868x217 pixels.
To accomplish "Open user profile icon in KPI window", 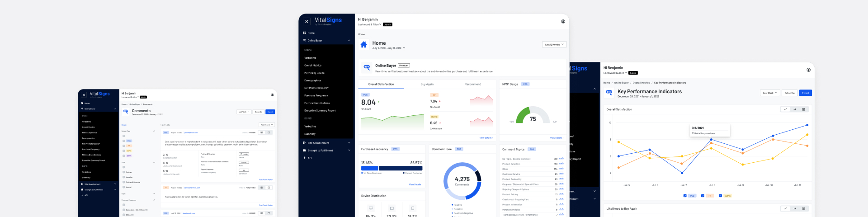I will pos(808,70).
